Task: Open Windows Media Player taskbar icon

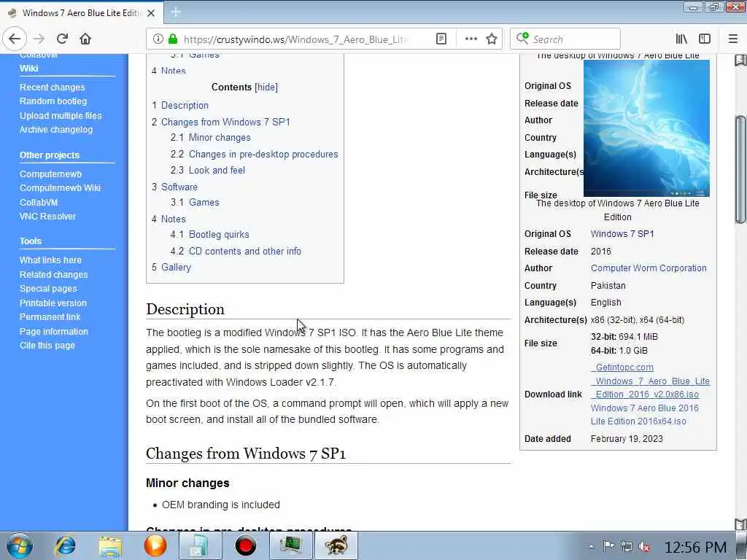Action: [x=155, y=545]
